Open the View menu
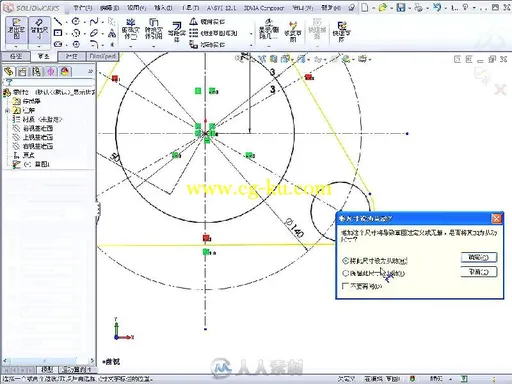The image size is (512, 384). (136, 7)
